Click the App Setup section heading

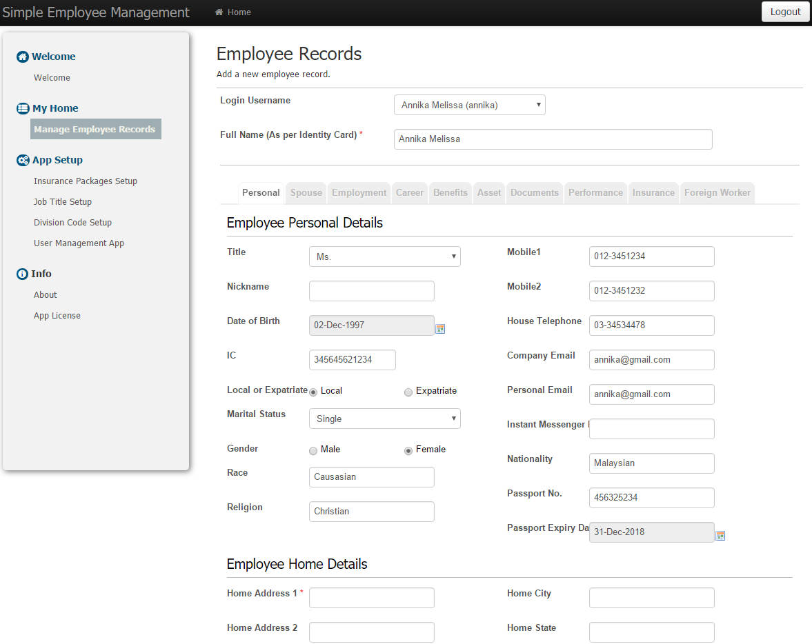[57, 160]
